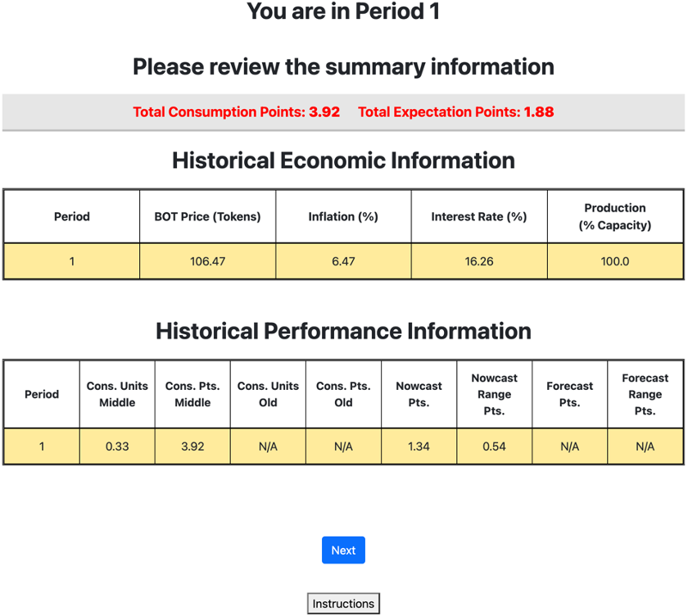
Task: Click the Cons. Pts. Middle value 3.92
Action: [x=192, y=446]
